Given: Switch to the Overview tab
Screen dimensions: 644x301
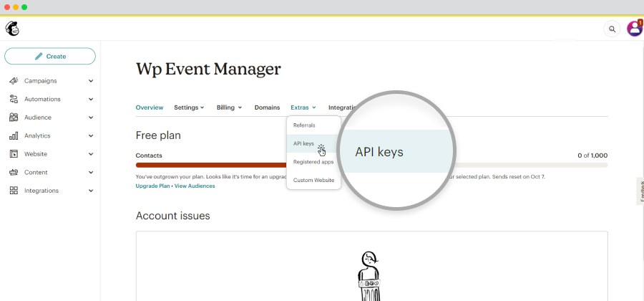Looking at the screenshot, I should (x=150, y=107).
